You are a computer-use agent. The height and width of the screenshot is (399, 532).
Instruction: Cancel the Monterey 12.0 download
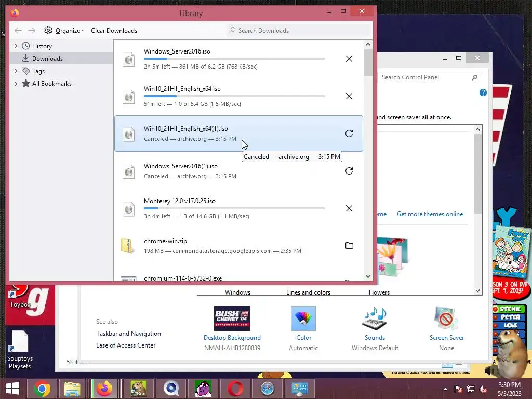(349, 208)
